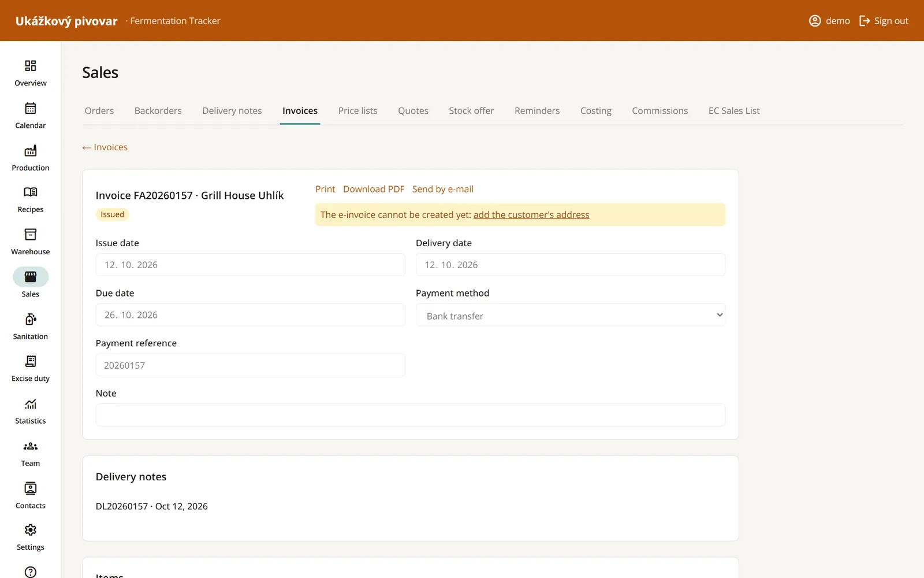Image resolution: width=924 pixels, height=578 pixels.
Task: Open the Stock offer tab
Action: click(471, 111)
